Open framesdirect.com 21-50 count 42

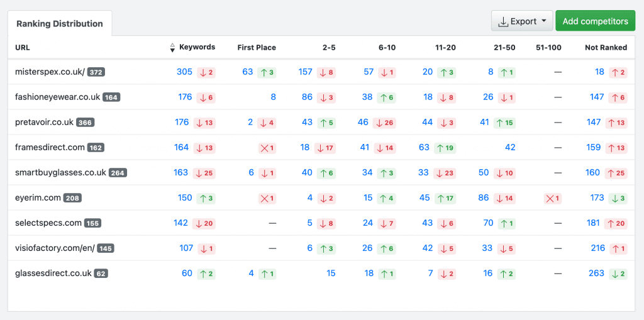[510, 147]
